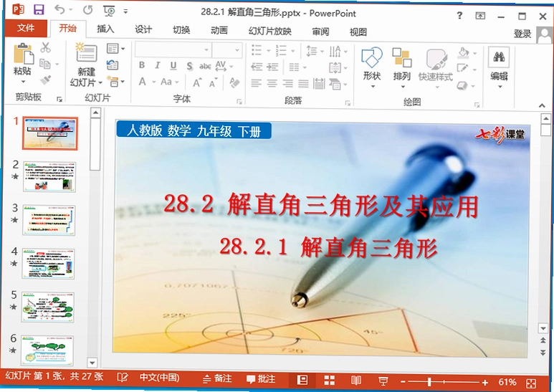The width and height of the screenshot is (554, 392).
Task: Click the Notes (备注) status bar button
Action: pyautogui.click(x=218, y=378)
